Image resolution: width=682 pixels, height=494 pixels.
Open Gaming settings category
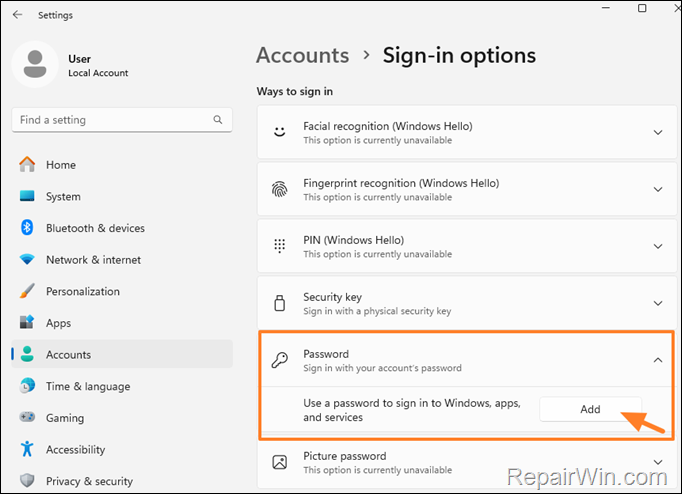coord(122,417)
